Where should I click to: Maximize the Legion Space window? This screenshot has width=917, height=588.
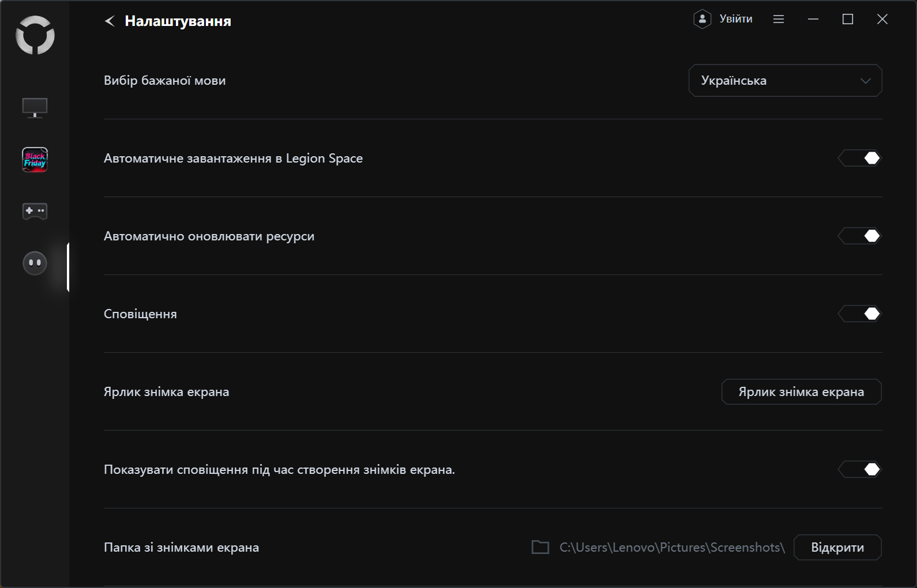(848, 19)
